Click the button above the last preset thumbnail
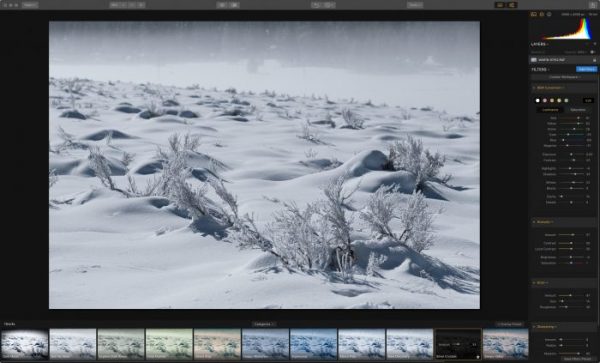 click(x=509, y=324)
